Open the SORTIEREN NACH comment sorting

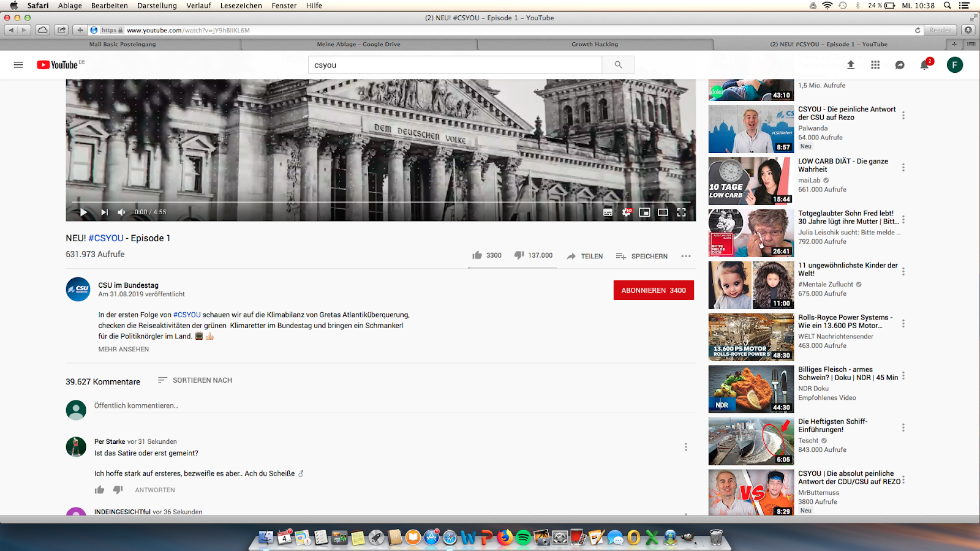point(195,380)
